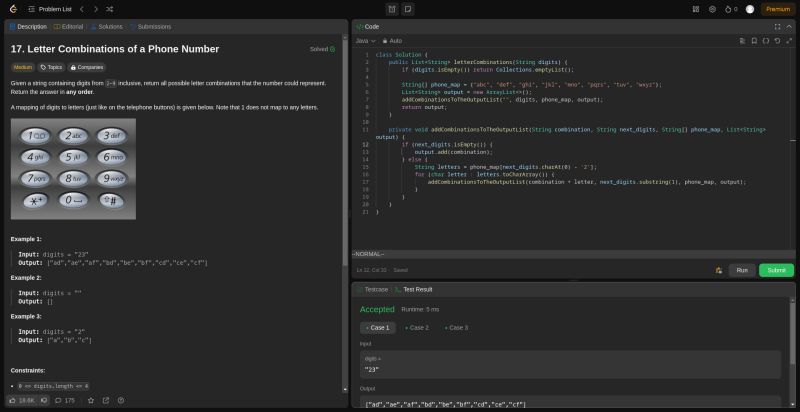The height and width of the screenshot is (412, 800).
Task: Click the "Constraints:" heading
Action: click(28, 371)
